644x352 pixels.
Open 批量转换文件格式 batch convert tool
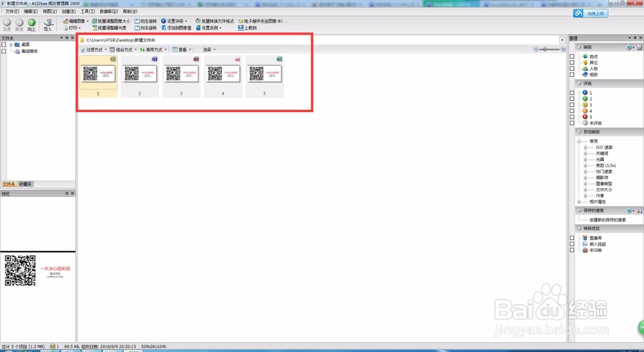pos(214,21)
